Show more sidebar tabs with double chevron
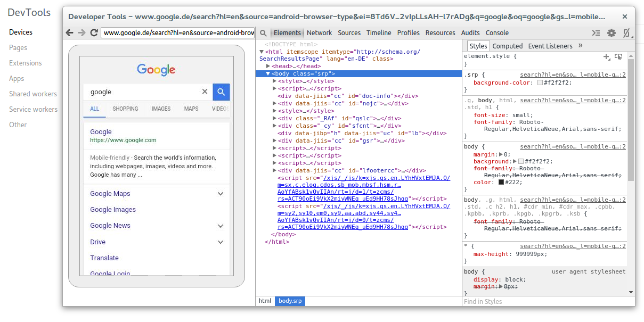This screenshot has width=644, height=322. coord(581,46)
